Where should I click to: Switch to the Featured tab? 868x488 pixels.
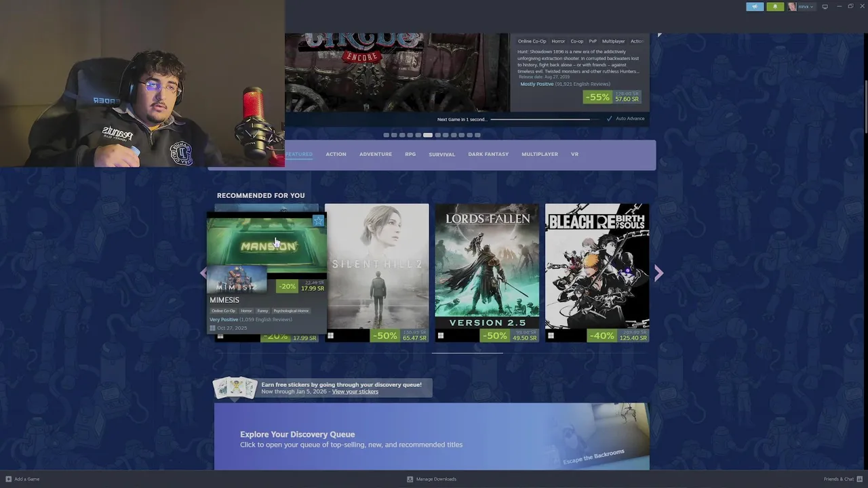(x=298, y=155)
